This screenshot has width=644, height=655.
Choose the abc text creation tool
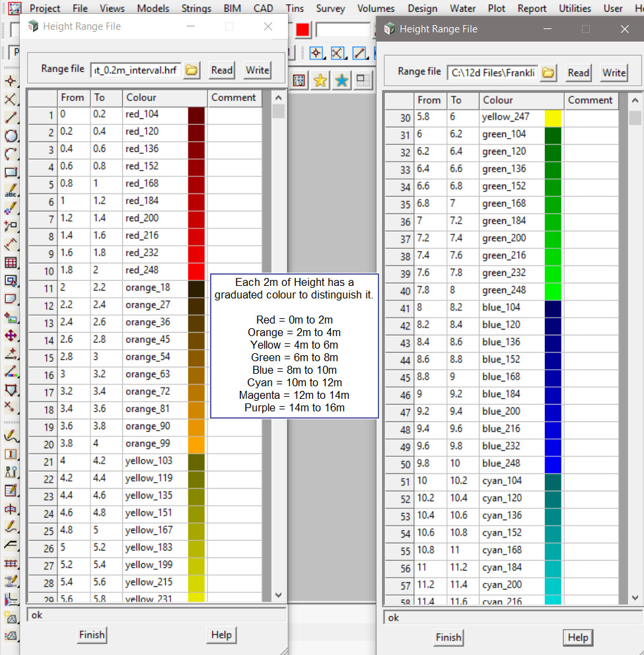pos(11,191)
